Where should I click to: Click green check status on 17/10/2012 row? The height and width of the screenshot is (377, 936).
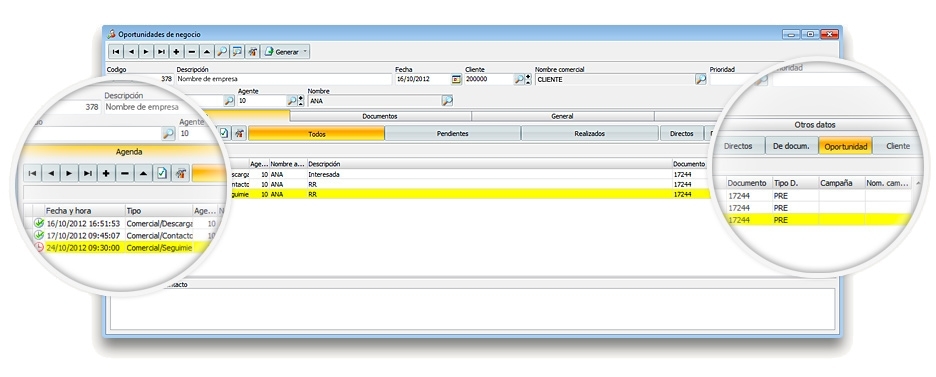[x=39, y=235]
